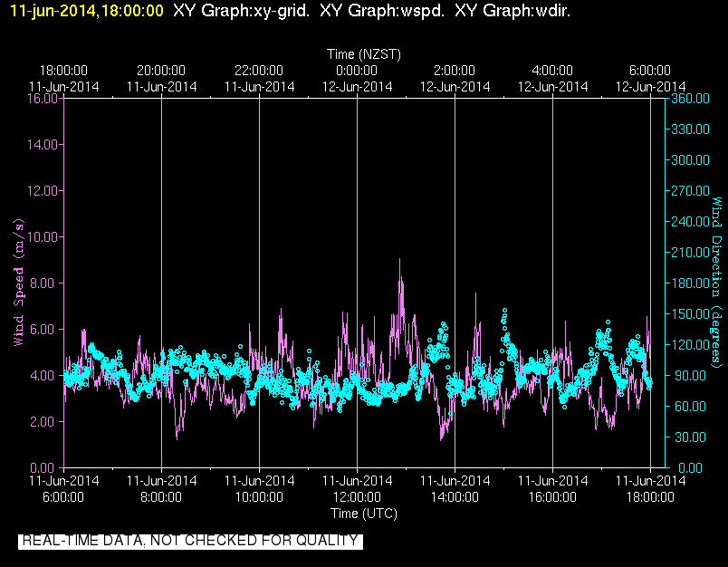The image size is (728, 567).
Task: Click the 10.00 wind speed tick label
Action: (x=43, y=236)
